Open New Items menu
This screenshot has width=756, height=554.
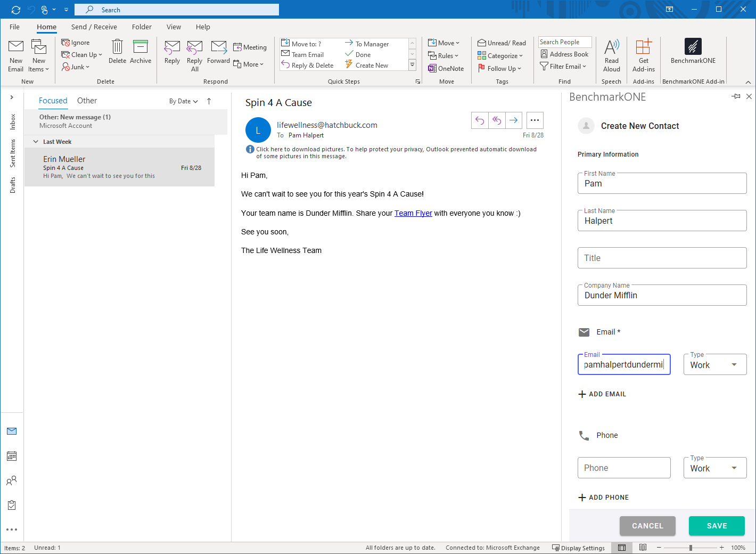pyautogui.click(x=39, y=55)
